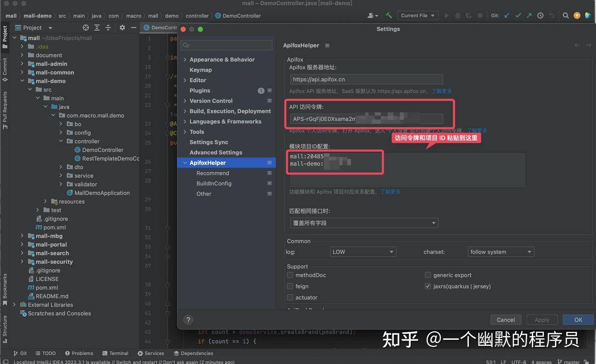Viewport: 596px width, 364px height.
Task: Expand Version Control settings section
Action: (185, 101)
